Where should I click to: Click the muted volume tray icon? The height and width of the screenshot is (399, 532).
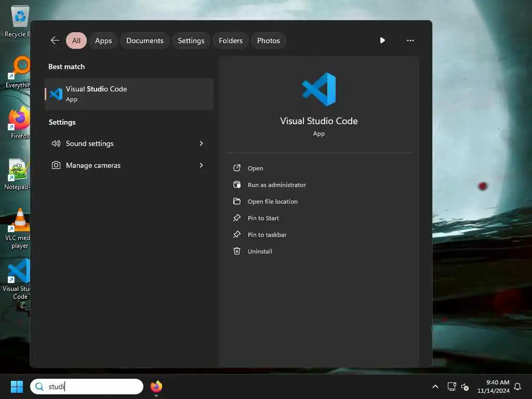coord(465,387)
